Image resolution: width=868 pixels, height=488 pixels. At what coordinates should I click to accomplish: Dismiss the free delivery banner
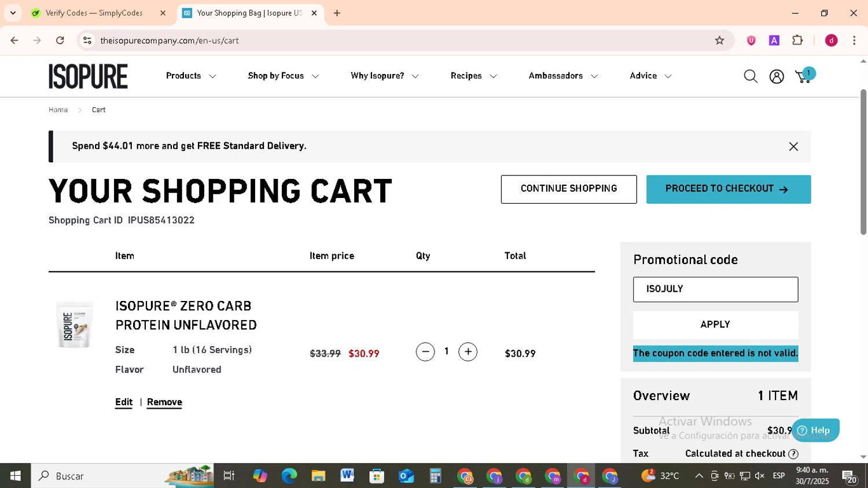793,146
